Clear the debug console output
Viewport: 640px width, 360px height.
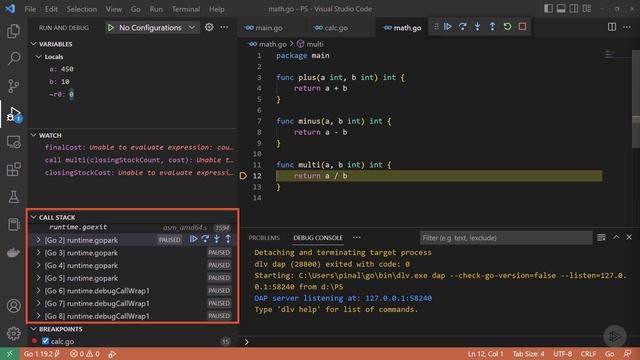point(601,237)
